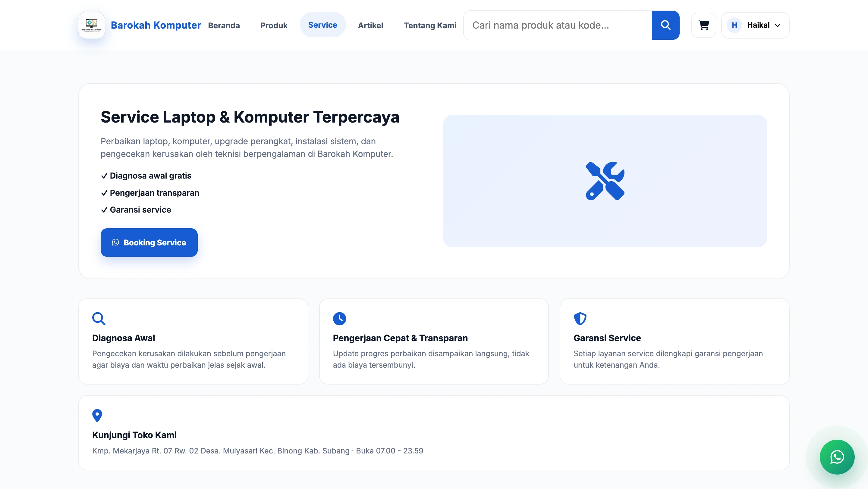This screenshot has width=868, height=489.
Task: Click the store address text Kmp. Mekarjaya
Action: click(x=258, y=451)
